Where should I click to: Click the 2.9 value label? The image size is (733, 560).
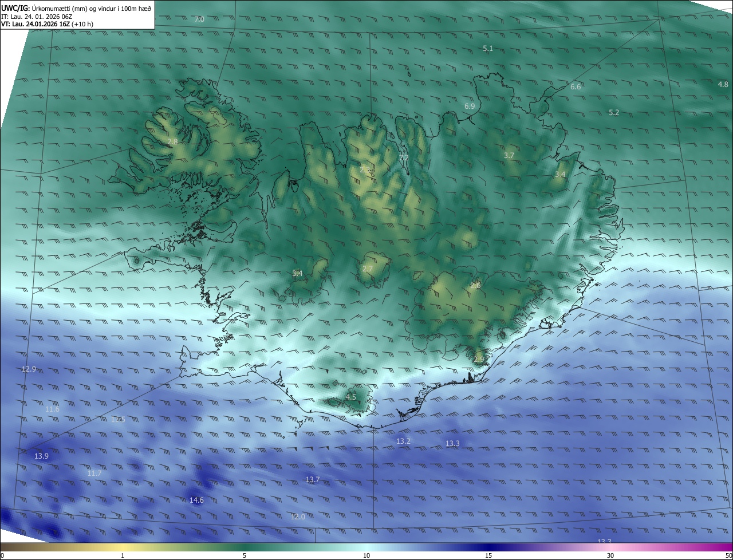pyautogui.click(x=479, y=360)
